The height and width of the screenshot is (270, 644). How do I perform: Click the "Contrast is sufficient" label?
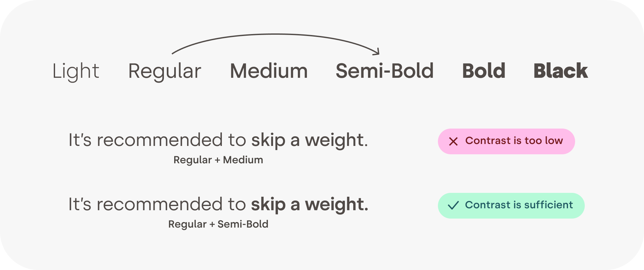pos(519,205)
